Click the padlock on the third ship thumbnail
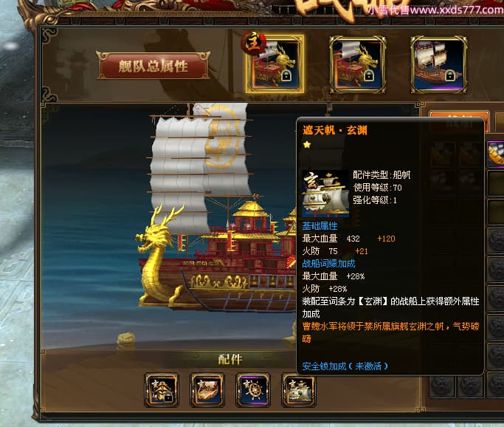Image resolution: width=504 pixels, height=427 pixels. 450,75
